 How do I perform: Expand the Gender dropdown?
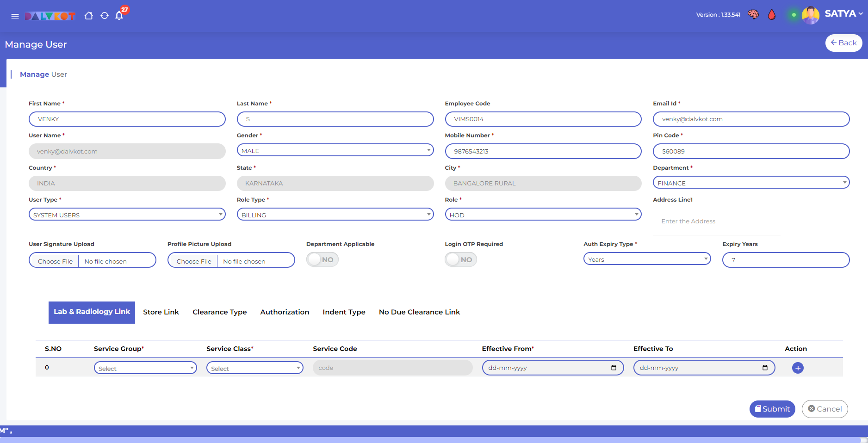(335, 151)
